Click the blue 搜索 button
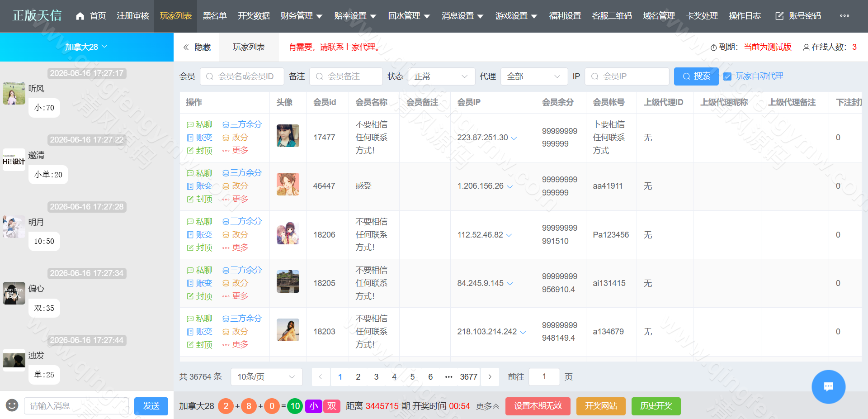 696,76
